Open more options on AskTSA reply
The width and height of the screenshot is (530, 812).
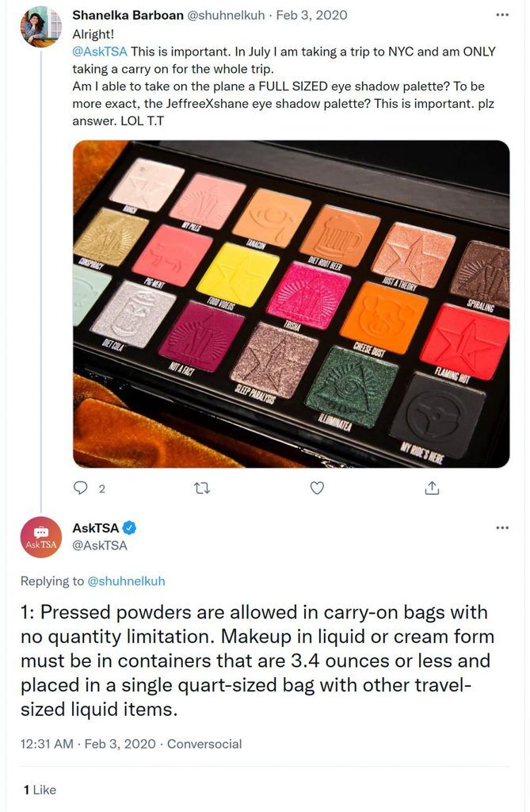(502, 528)
